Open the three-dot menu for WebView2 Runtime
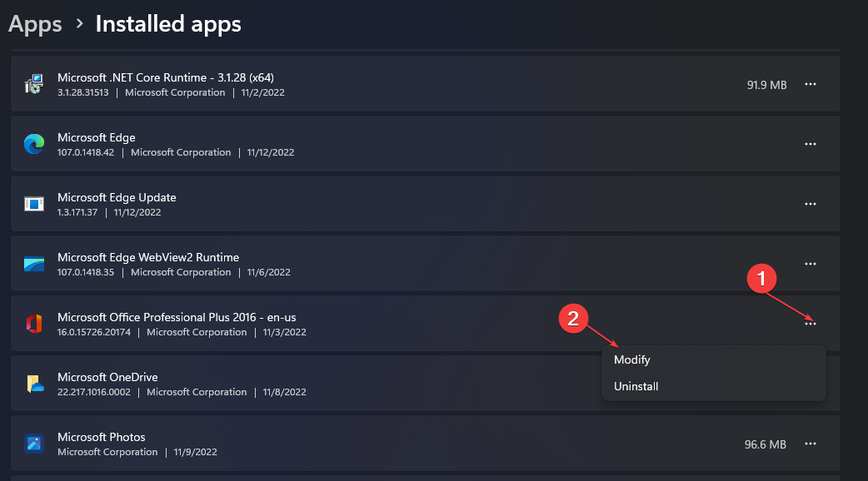The height and width of the screenshot is (481, 868). pyautogui.click(x=811, y=264)
